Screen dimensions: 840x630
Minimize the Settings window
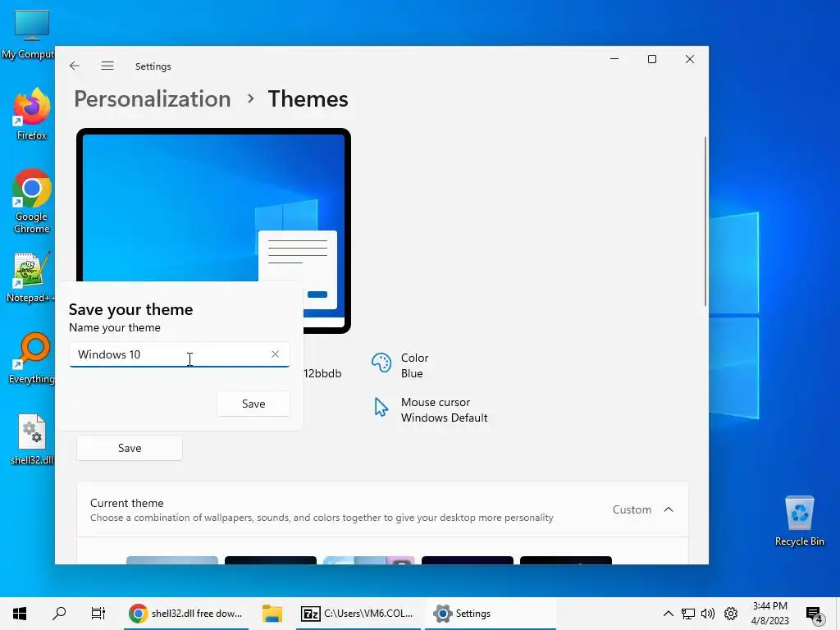coord(614,59)
